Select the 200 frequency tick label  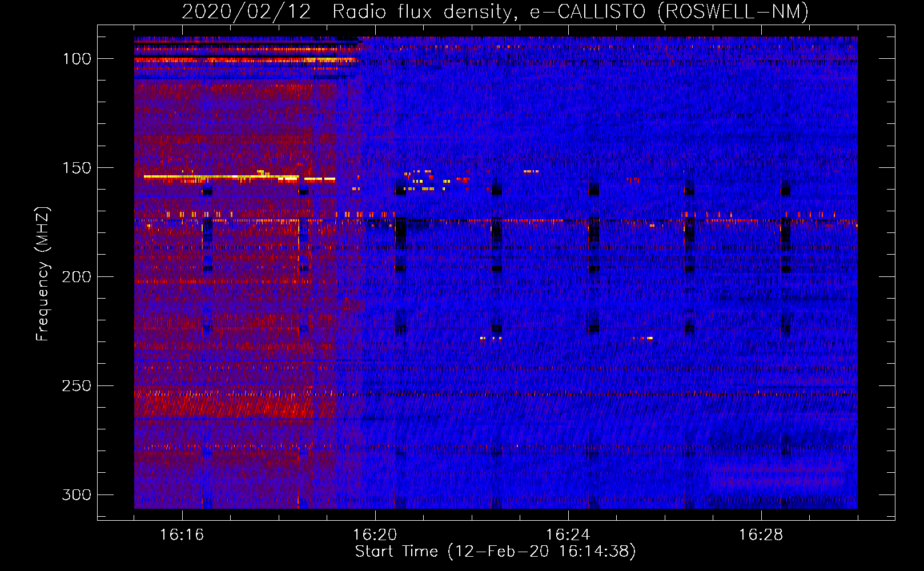[x=77, y=277]
